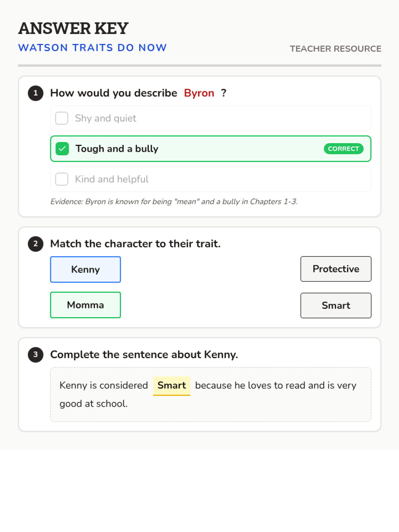Click the 'Answer Key' heading

[x=73, y=28]
